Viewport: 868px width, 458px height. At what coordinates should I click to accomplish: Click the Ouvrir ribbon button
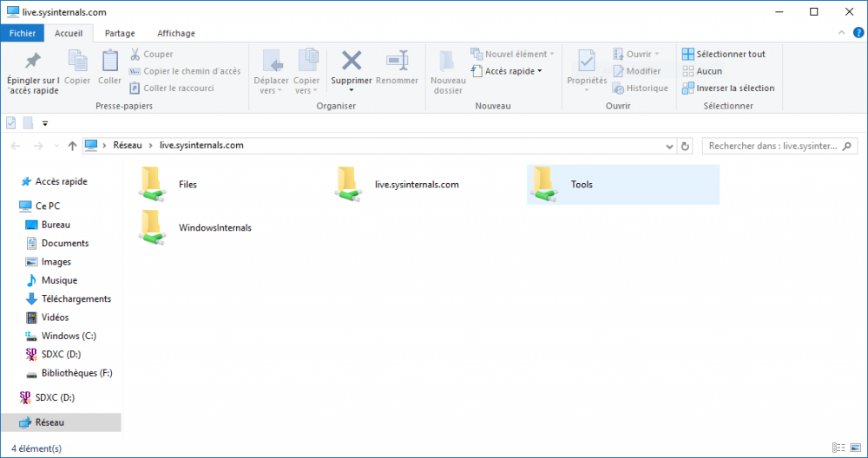[636, 54]
